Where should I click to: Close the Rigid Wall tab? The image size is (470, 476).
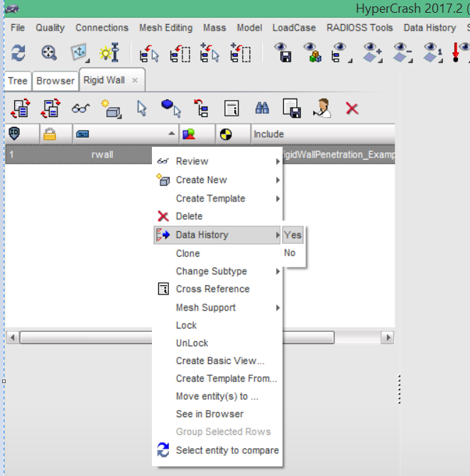click(x=135, y=80)
